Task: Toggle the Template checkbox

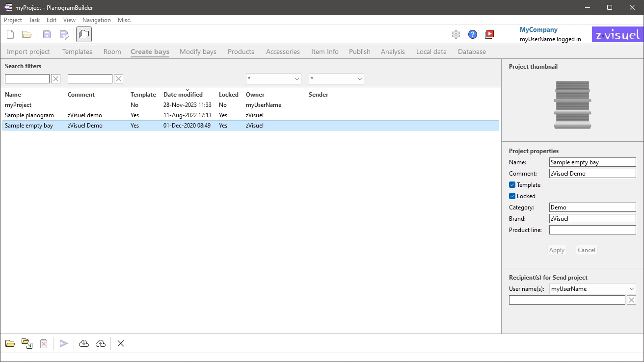Action: pos(512,185)
